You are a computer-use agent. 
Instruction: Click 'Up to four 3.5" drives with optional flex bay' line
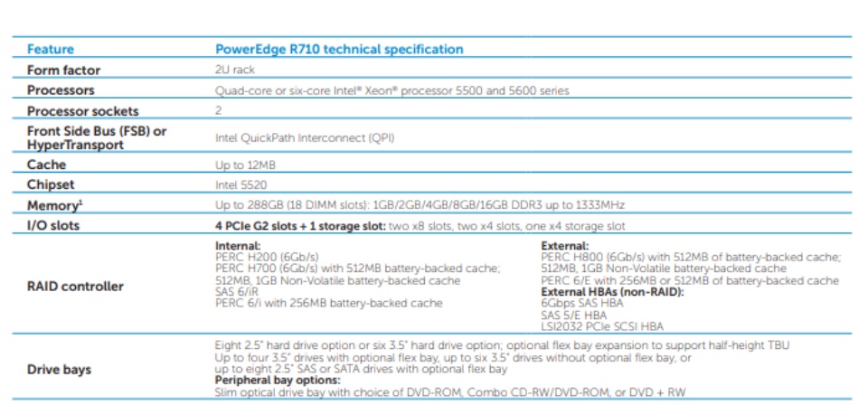click(453, 358)
